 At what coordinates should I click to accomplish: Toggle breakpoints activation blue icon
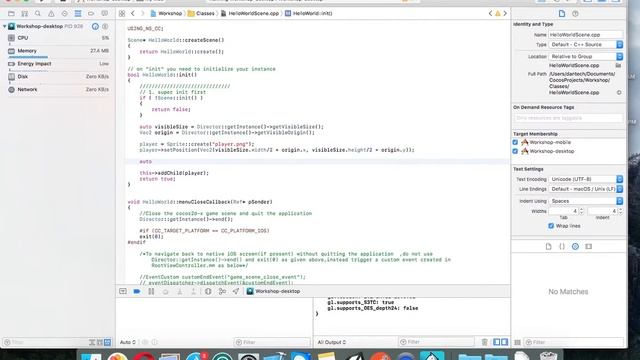coord(137,291)
